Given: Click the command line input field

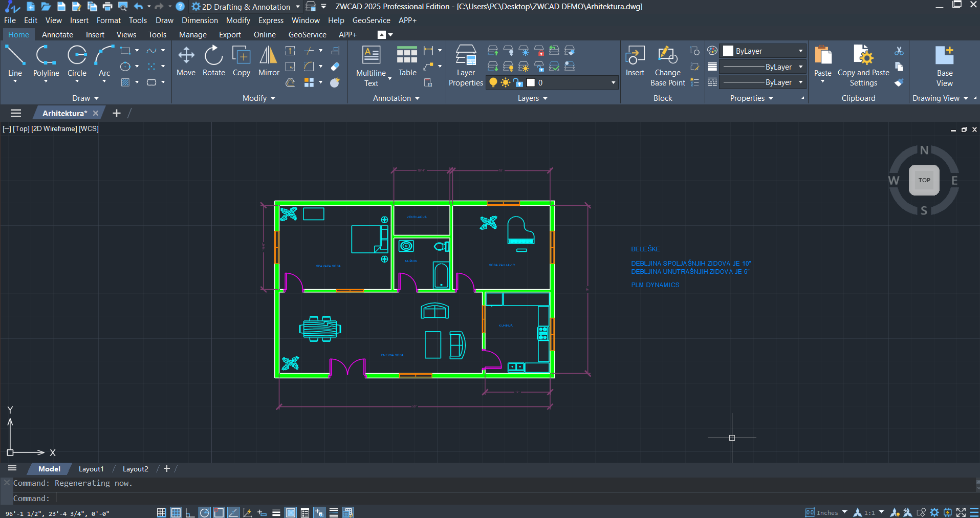Looking at the screenshot, I should pyautogui.click(x=512, y=498).
